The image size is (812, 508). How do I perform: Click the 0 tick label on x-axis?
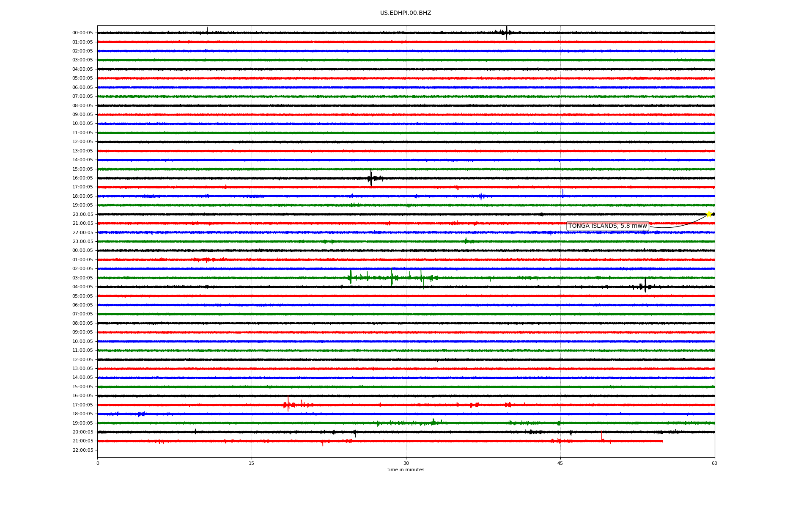coord(98,463)
